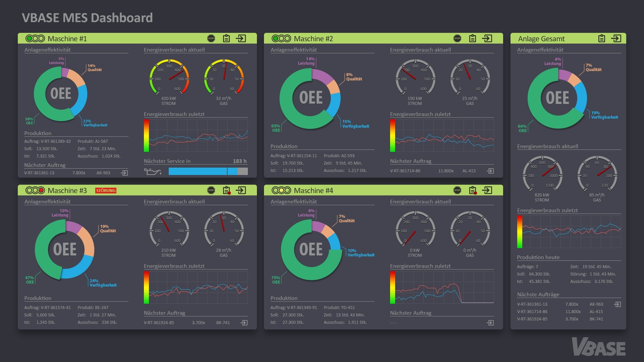The width and height of the screenshot is (644, 362).
Task: Open Maschine #1 detail view arrow icon
Action: click(x=241, y=39)
